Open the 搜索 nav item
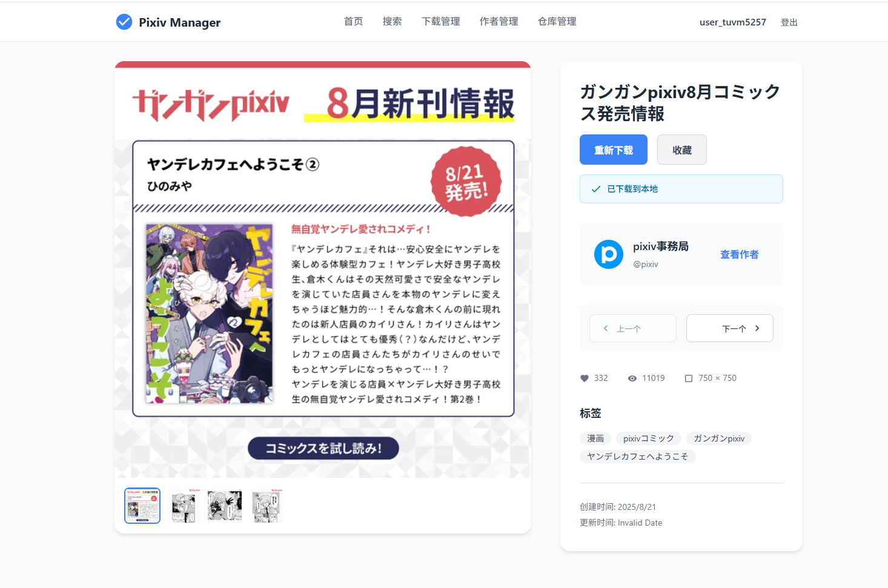Viewport: 888px width, 588px height. tap(393, 21)
